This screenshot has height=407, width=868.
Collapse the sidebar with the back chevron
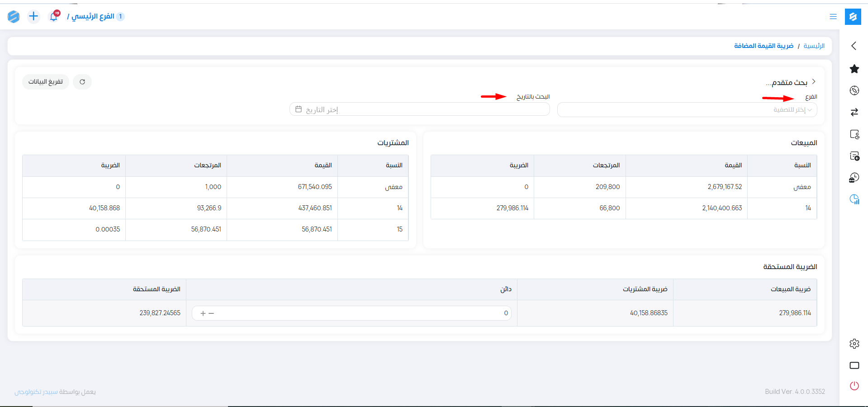pyautogui.click(x=854, y=46)
